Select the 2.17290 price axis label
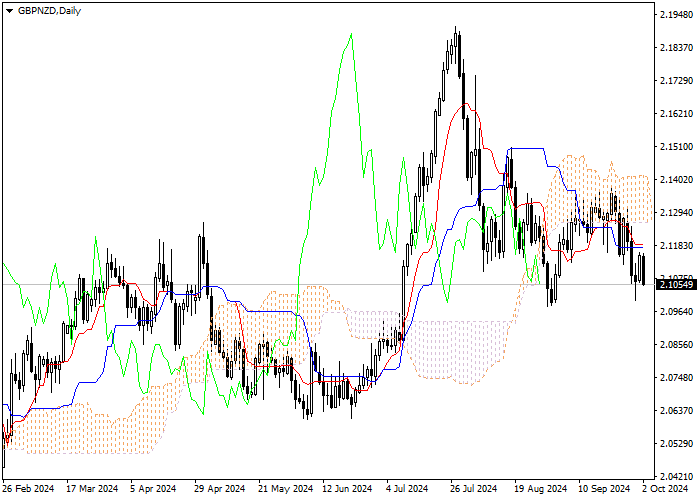This screenshot has width=700, height=500. point(676,81)
